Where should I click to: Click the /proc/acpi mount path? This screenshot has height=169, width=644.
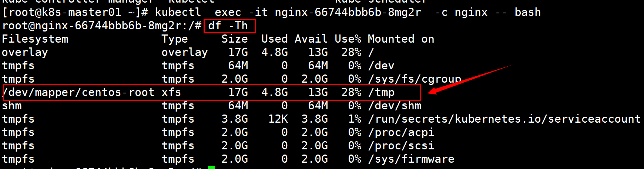(401, 132)
